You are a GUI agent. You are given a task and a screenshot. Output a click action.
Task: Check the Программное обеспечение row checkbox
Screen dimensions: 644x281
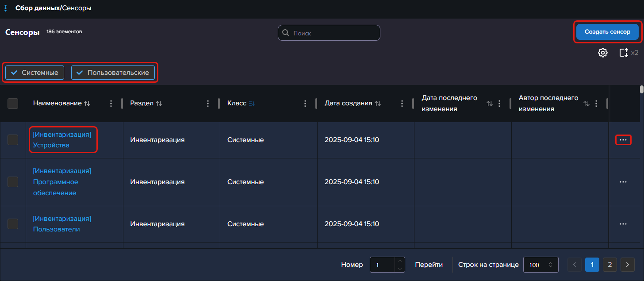pos(13,182)
